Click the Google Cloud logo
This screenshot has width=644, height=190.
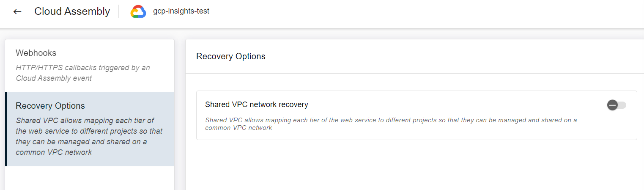[138, 11]
